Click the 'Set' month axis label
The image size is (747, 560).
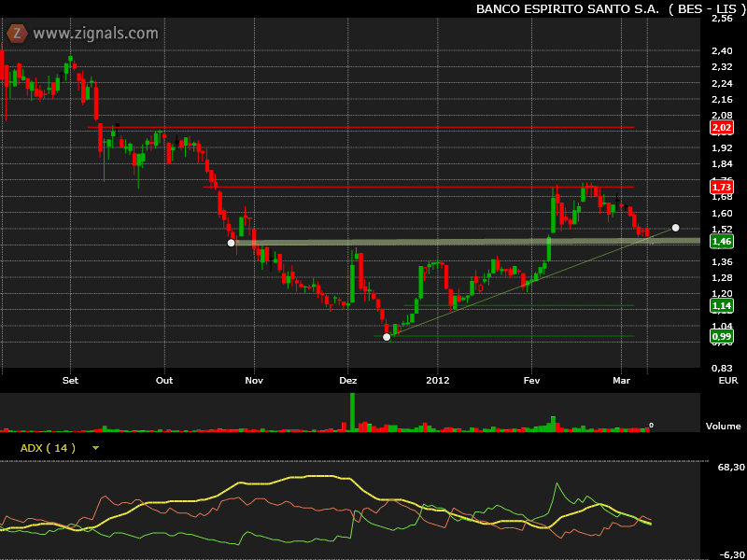[x=71, y=381]
